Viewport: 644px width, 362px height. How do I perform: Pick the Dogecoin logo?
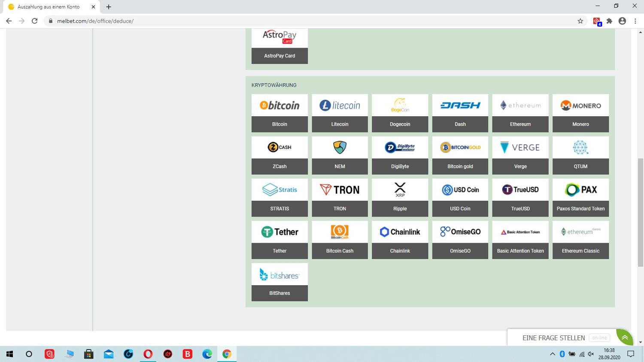(400, 105)
